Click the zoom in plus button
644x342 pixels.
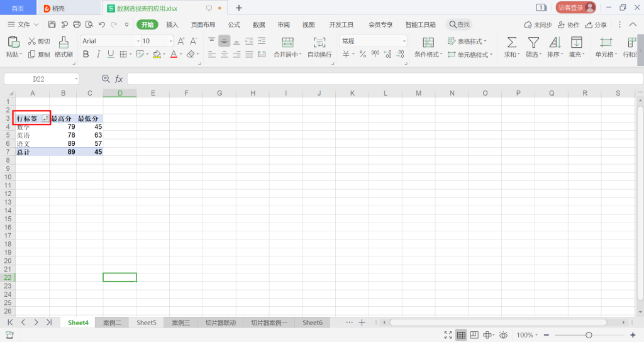click(633, 335)
